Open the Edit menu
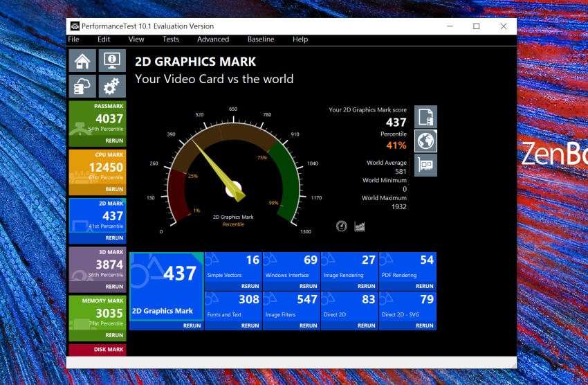Screen dimensions: 588x385 point(104,39)
